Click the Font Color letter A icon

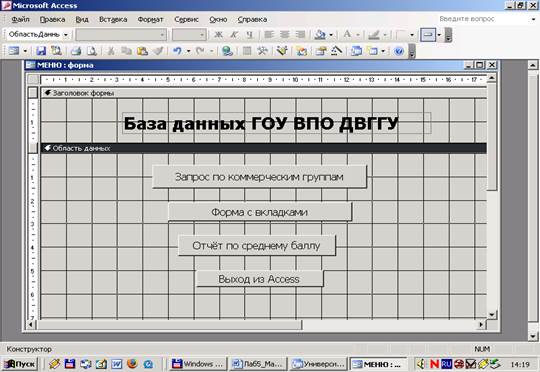pyautogui.click(x=347, y=34)
